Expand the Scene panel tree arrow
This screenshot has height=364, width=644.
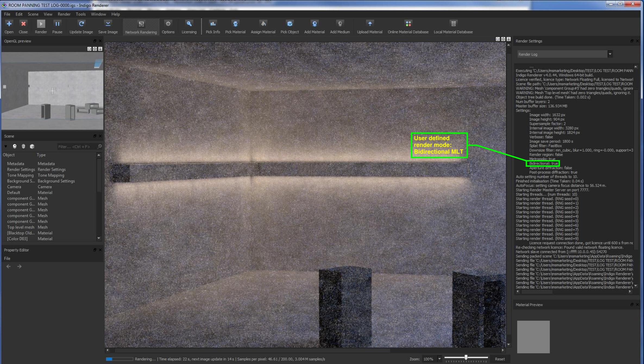(6, 146)
